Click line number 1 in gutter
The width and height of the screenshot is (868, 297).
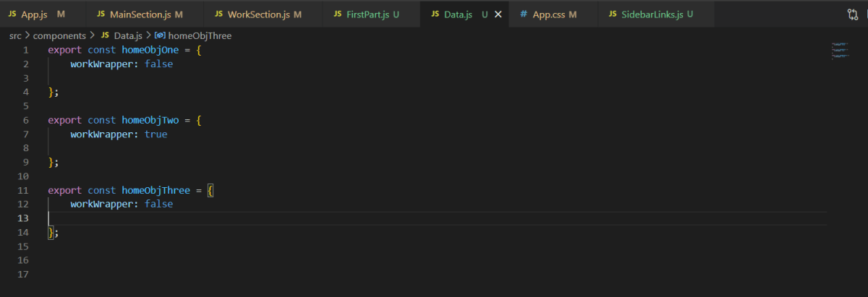tap(26, 50)
